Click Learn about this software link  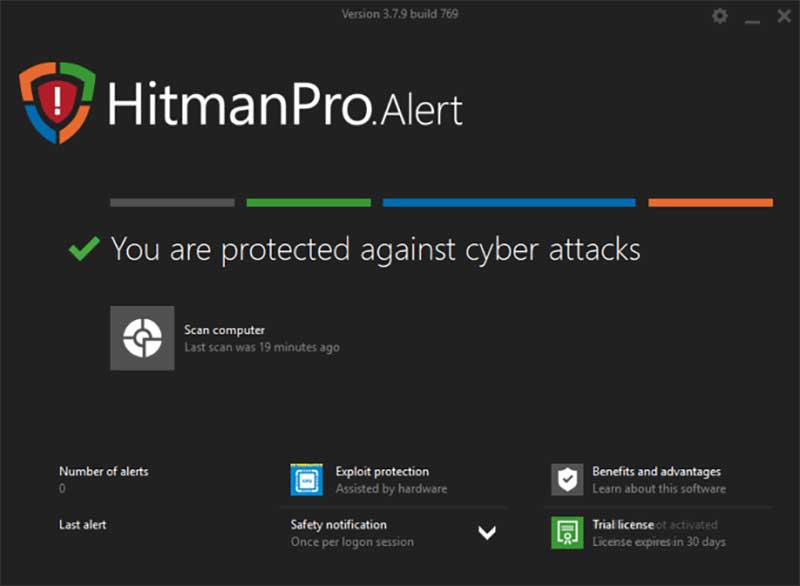659,489
